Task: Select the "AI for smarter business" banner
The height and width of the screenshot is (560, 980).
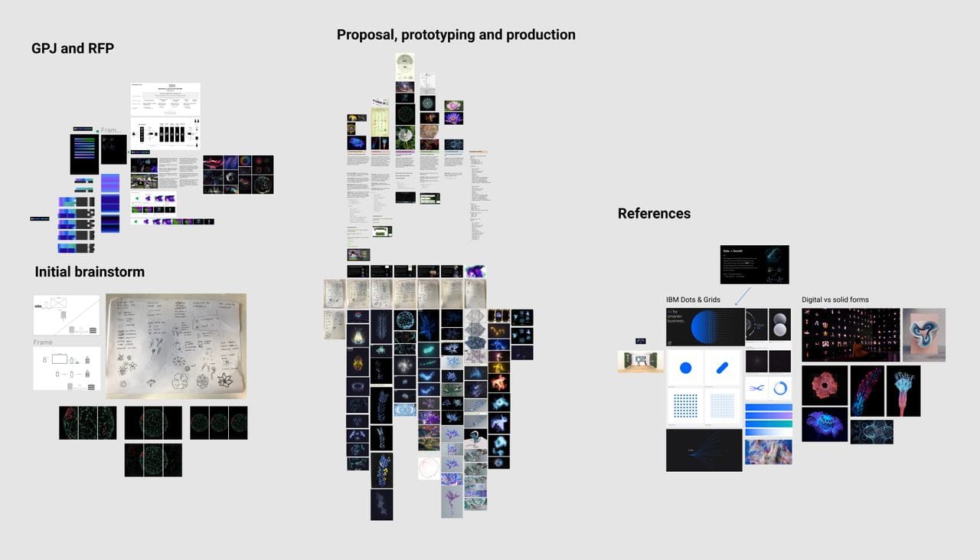Action: 704,327
